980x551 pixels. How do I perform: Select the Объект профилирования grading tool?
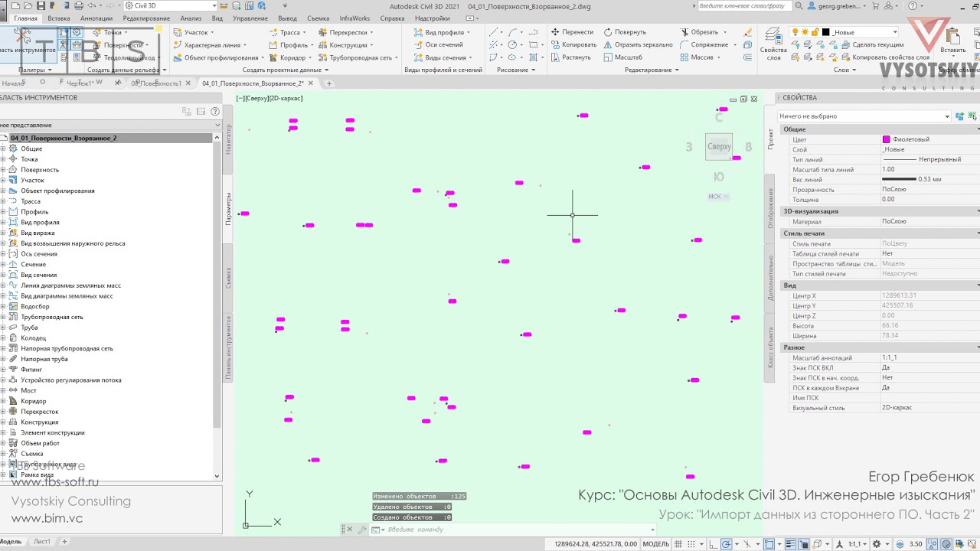tap(218, 57)
